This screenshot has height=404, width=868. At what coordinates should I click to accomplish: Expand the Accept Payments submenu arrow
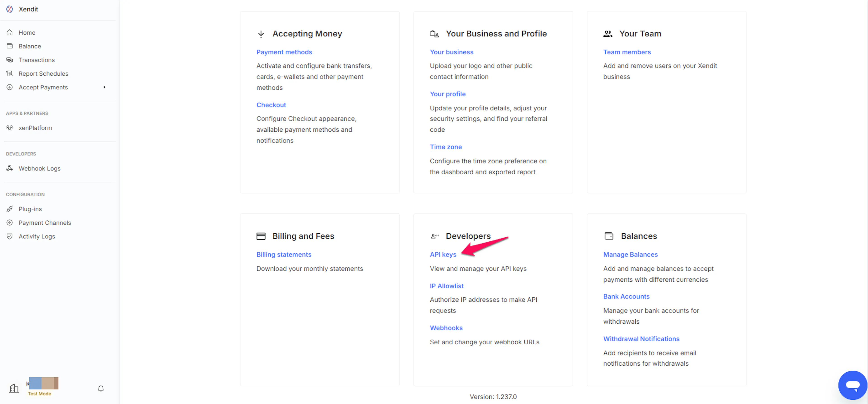coord(104,87)
